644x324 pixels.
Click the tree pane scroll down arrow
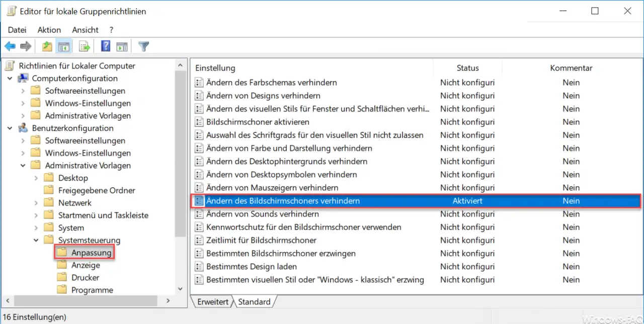pos(180,289)
